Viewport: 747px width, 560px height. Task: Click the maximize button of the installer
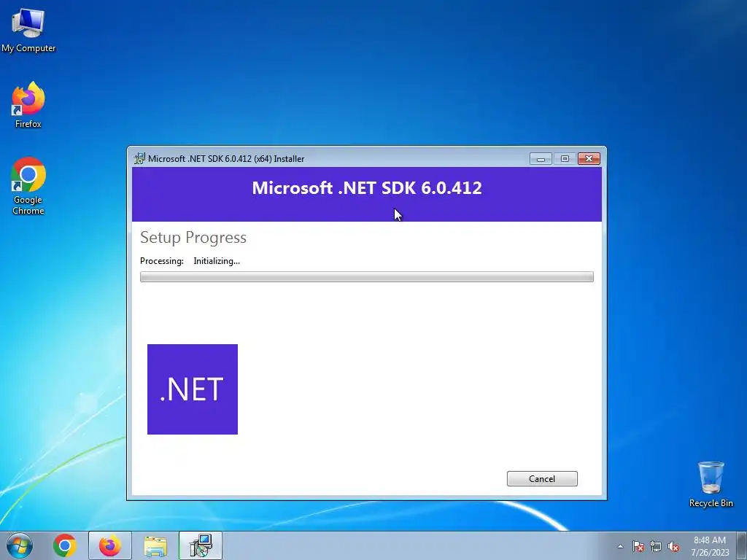tap(565, 158)
